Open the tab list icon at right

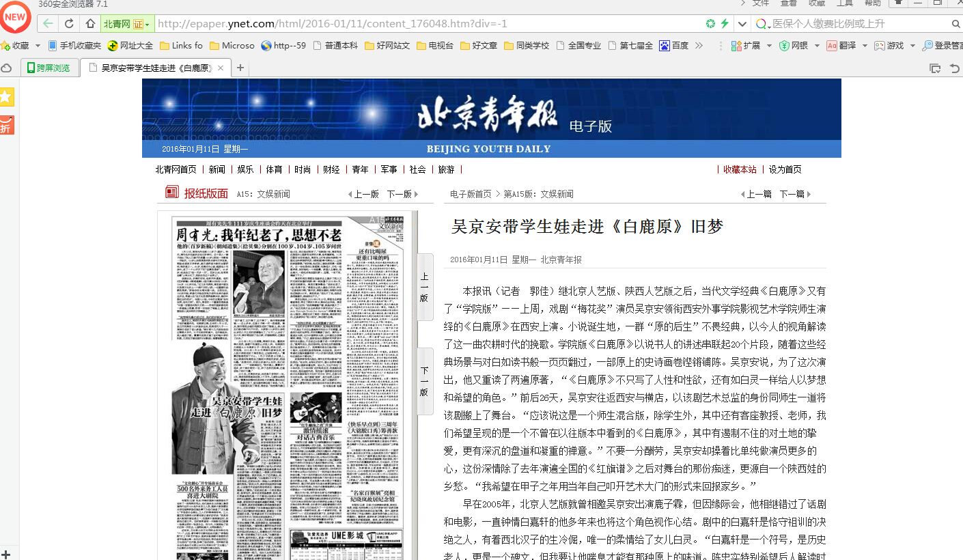pos(935,68)
